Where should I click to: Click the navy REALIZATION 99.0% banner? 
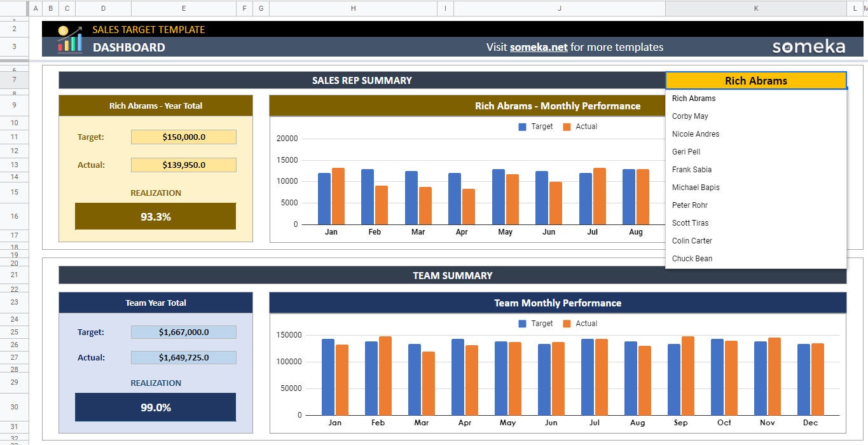tap(155, 407)
